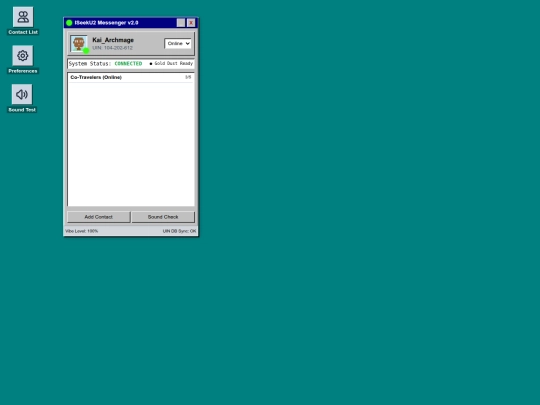
Task: Click the Gold Dust Ready indicator
Action: pos(171,63)
